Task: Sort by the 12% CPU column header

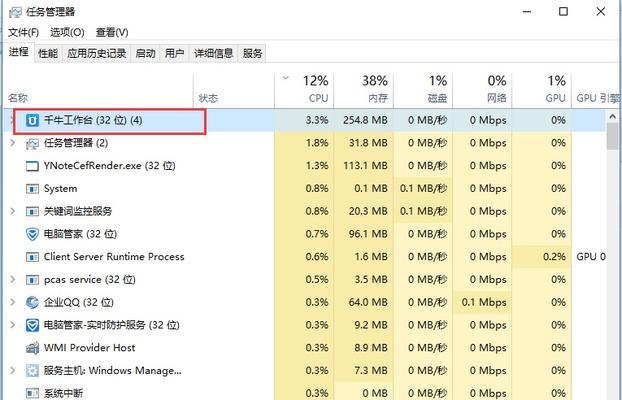Action: (x=304, y=90)
